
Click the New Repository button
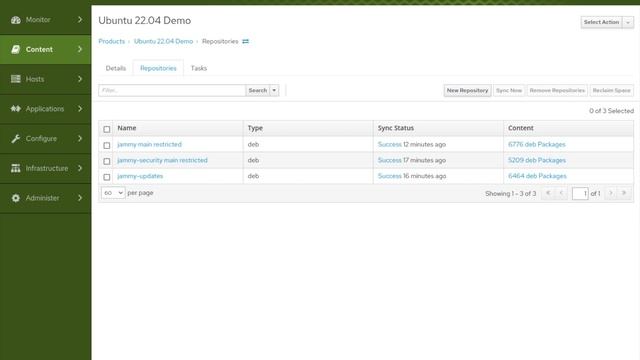tap(467, 90)
